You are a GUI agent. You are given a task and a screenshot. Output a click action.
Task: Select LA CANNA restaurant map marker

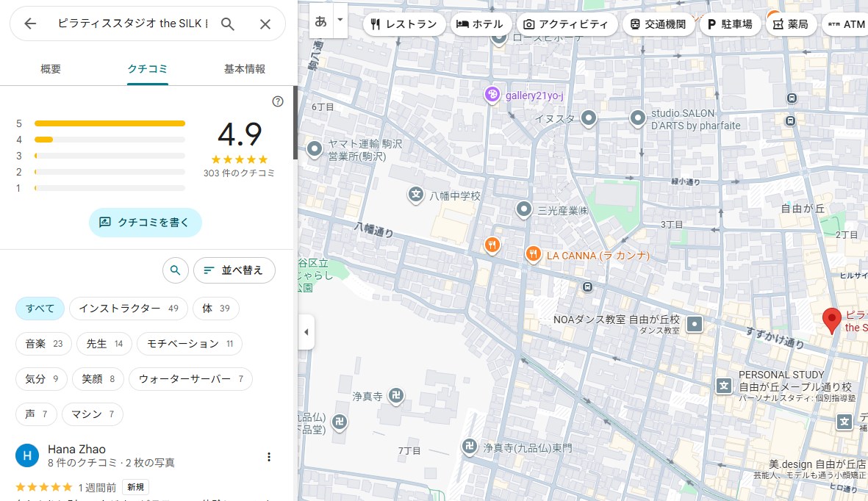(534, 254)
